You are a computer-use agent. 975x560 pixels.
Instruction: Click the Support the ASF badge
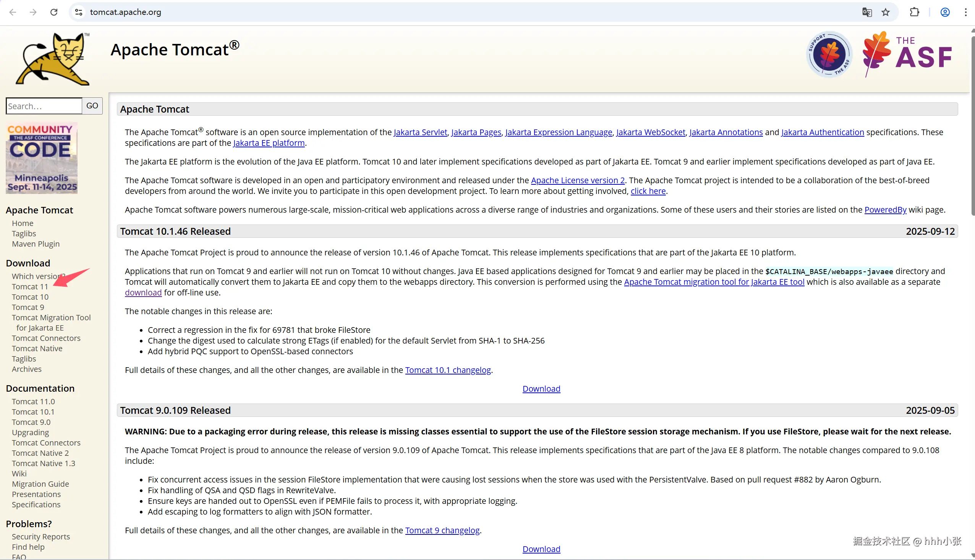click(x=829, y=54)
